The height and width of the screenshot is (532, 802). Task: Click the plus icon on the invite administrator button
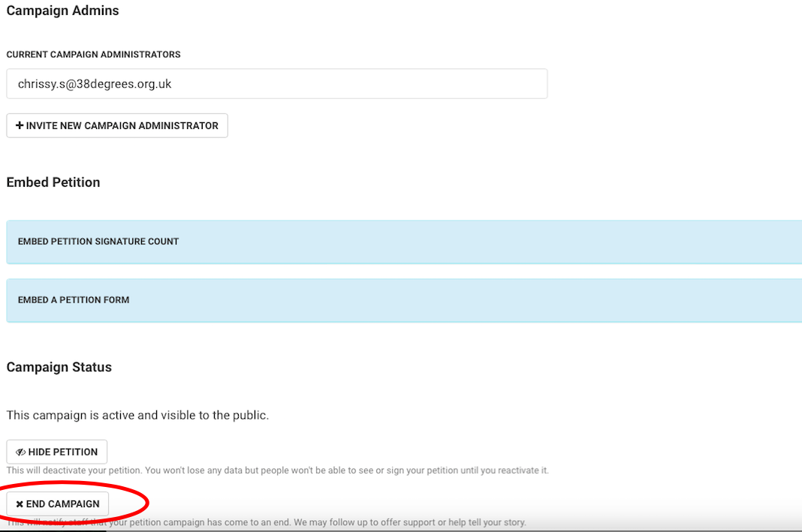click(x=20, y=126)
